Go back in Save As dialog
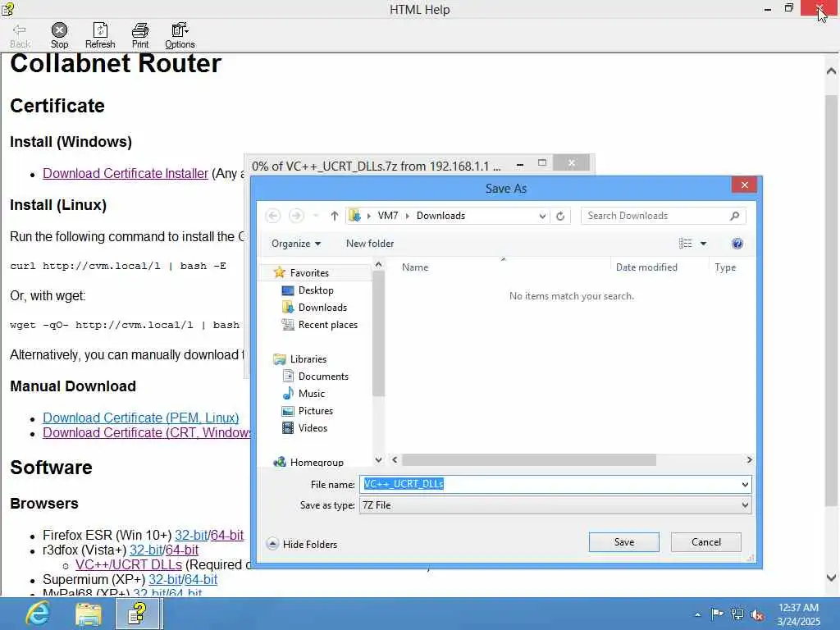Image resolution: width=840 pixels, height=630 pixels. pos(272,216)
